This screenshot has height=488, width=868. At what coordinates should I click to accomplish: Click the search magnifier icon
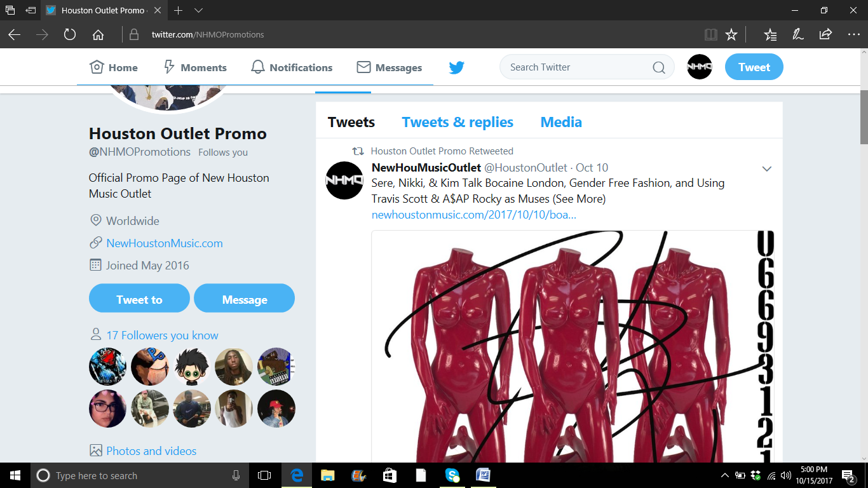click(x=659, y=67)
